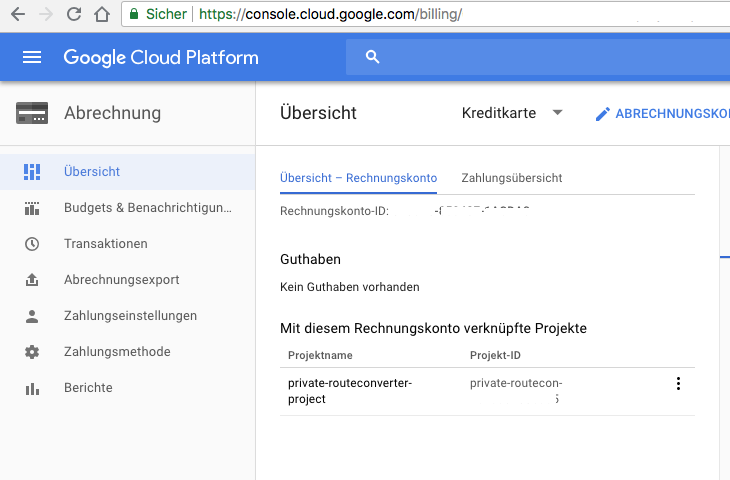Click the Abrechnungsexport upload icon

(32, 280)
